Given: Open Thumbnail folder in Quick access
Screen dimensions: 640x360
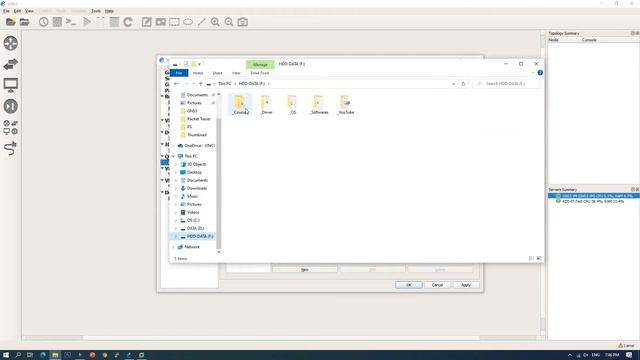Looking at the screenshot, I should coord(196,135).
